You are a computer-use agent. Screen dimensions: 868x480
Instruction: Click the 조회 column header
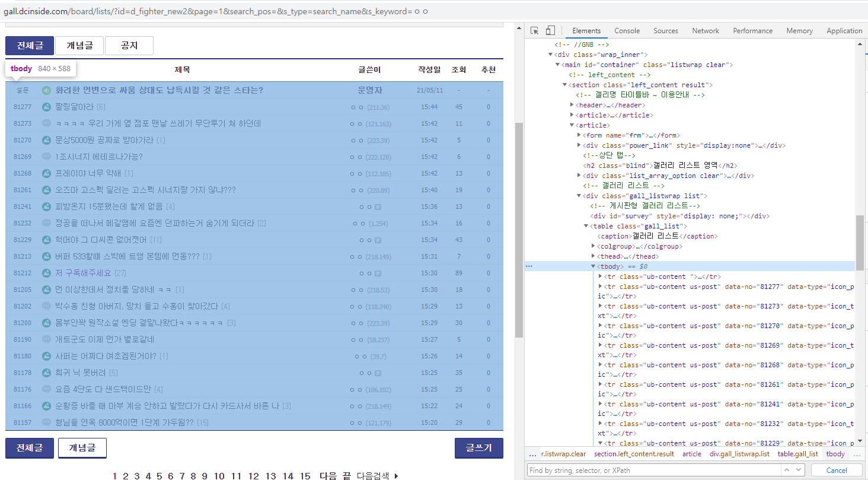(x=458, y=70)
